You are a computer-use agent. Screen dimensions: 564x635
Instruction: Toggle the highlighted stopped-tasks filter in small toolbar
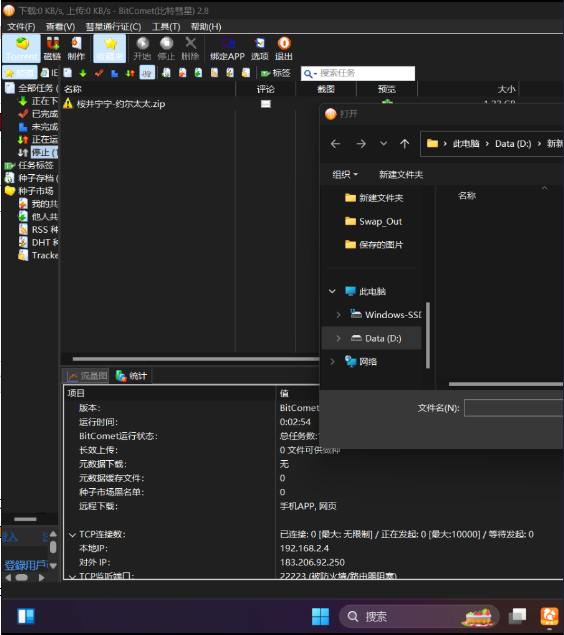click(147, 73)
